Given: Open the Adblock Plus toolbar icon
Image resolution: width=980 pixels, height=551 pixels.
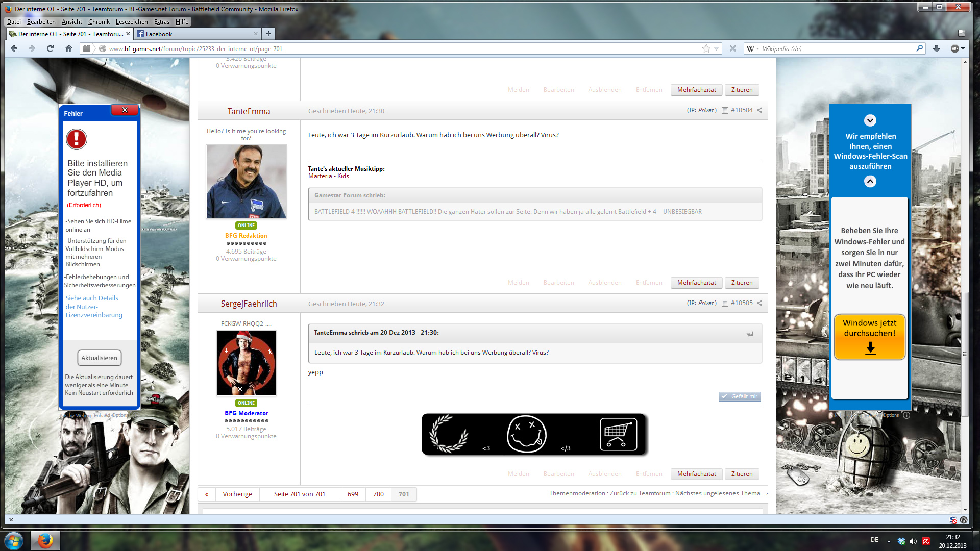Looking at the screenshot, I should coord(955,48).
